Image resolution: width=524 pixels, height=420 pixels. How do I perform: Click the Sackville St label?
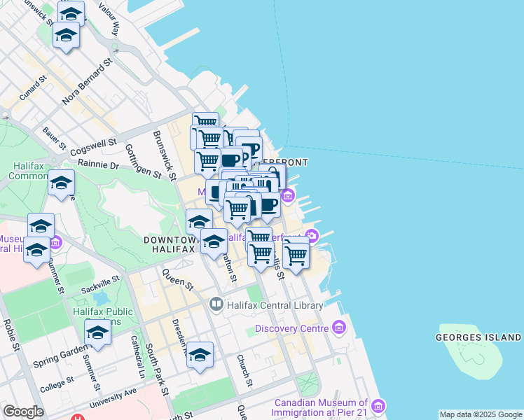click(100, 284)
